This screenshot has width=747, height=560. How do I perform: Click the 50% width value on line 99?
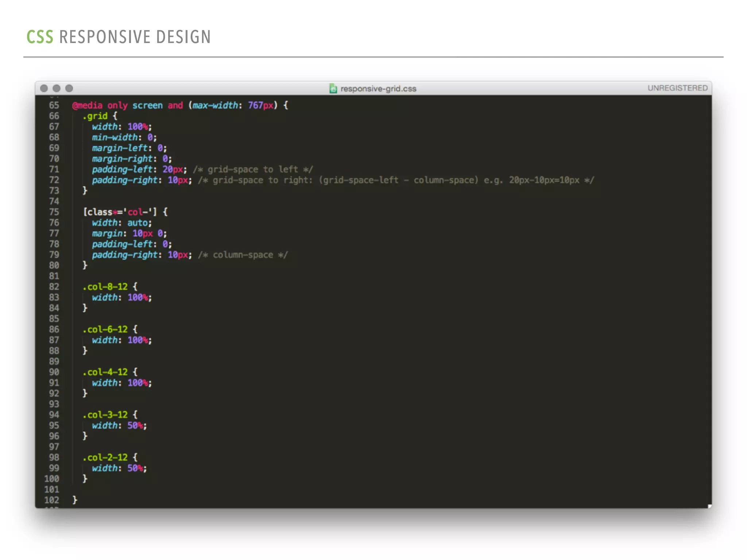click(135, 468)
